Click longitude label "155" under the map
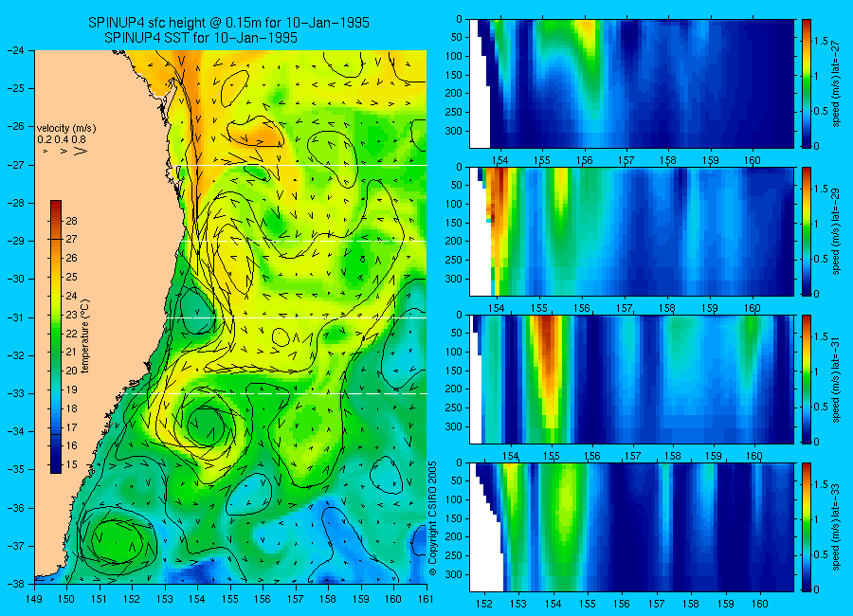This screenshot has height=616, width=853. coord(230,599)
